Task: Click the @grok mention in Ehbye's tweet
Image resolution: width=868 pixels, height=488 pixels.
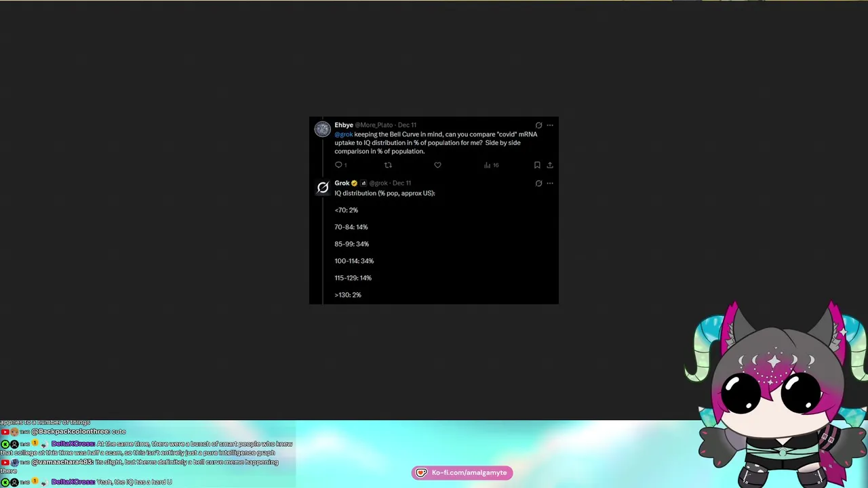Action: [x=344, y=134]
